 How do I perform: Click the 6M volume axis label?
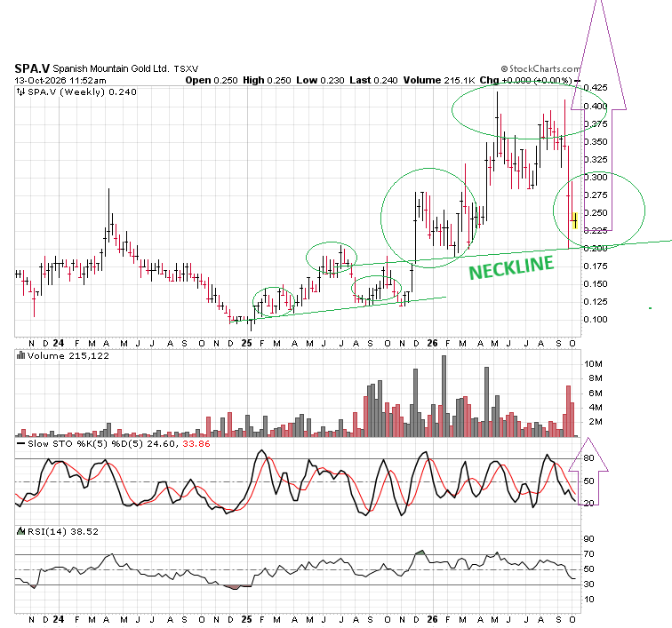596,393
